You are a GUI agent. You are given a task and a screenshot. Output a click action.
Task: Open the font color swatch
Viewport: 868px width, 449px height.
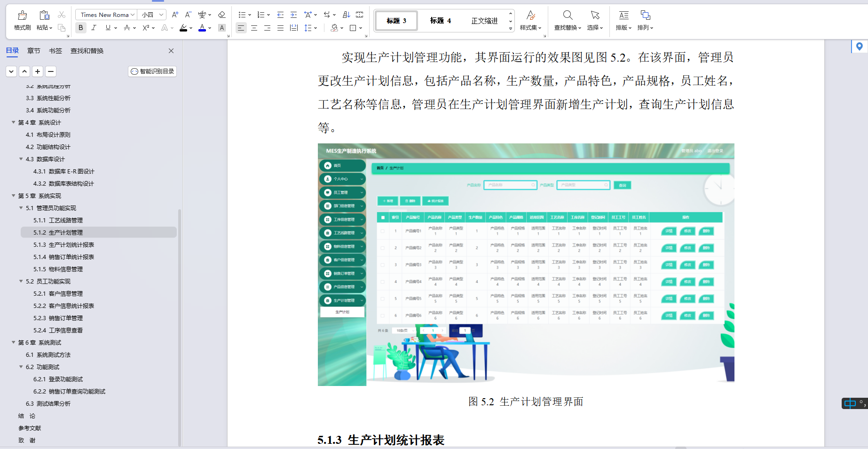click(202, 28)
